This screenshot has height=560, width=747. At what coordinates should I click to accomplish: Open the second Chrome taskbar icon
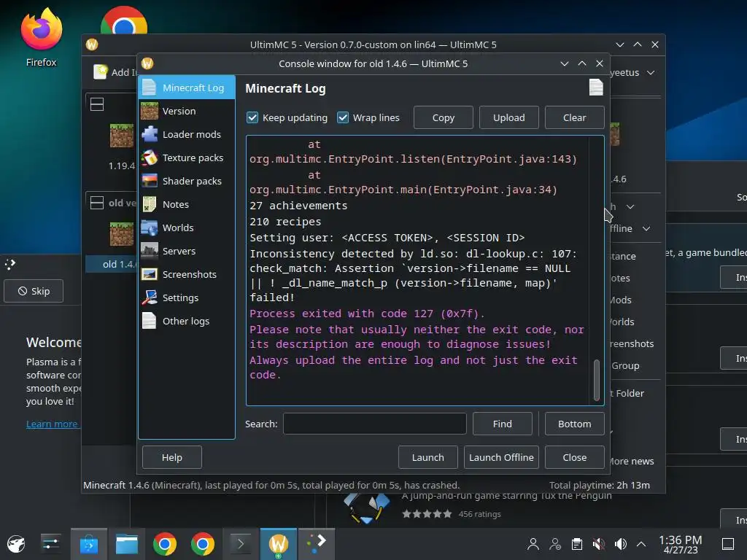click(203, 544)
